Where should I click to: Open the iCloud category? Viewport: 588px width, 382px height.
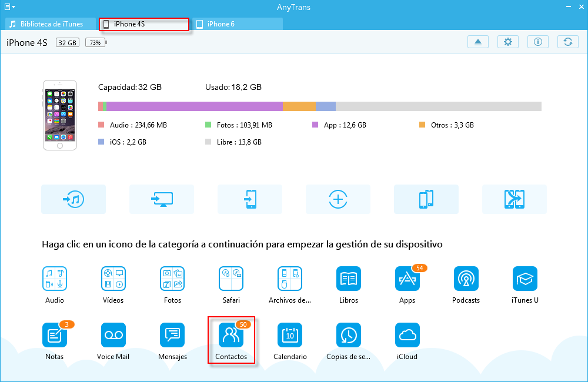[x=407, y=335]
